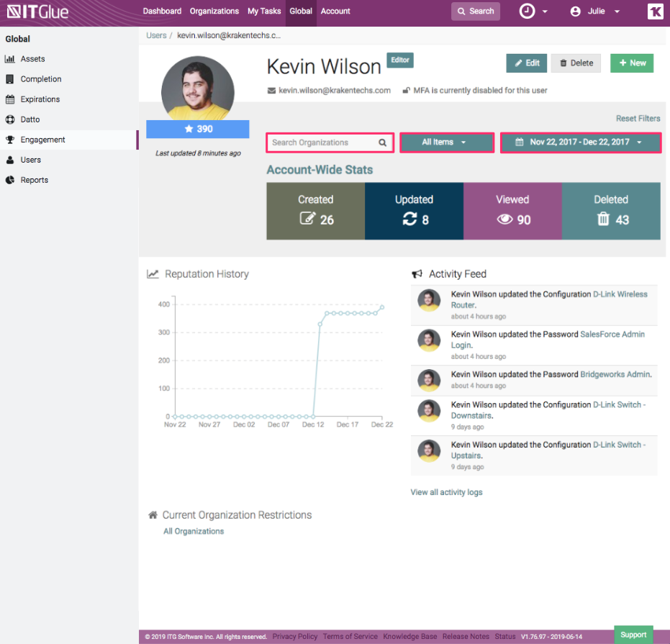Click the Updated refresh icon tile
Image resolution: width=670 pixels, height=644 pixels.
(409, 219)
